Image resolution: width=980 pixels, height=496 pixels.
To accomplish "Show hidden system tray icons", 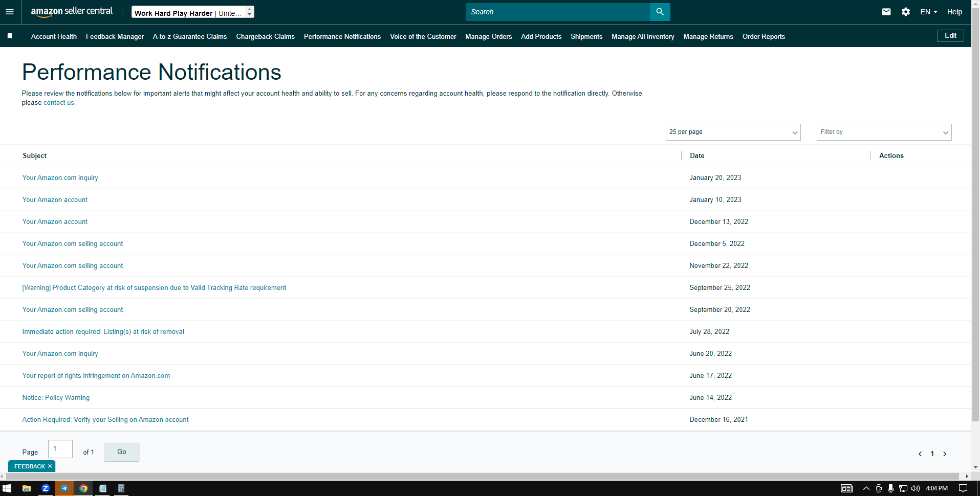I will click(x=866, y=488).
